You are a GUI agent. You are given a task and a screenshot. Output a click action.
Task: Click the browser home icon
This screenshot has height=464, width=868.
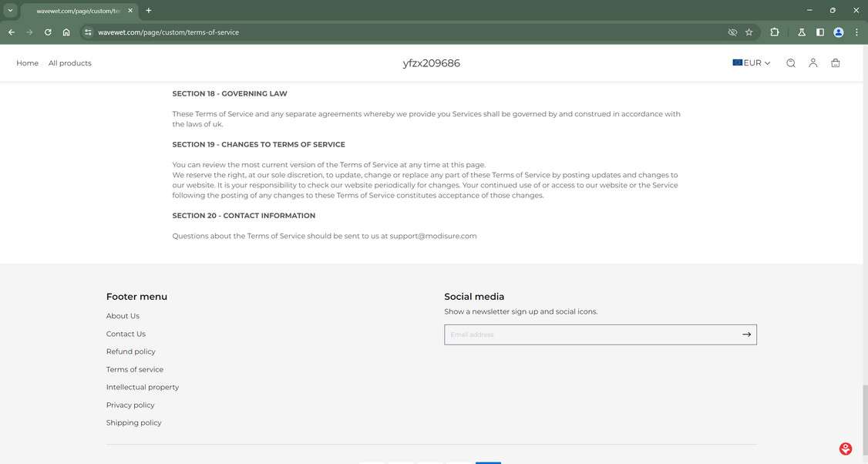[x=66, y=32]
